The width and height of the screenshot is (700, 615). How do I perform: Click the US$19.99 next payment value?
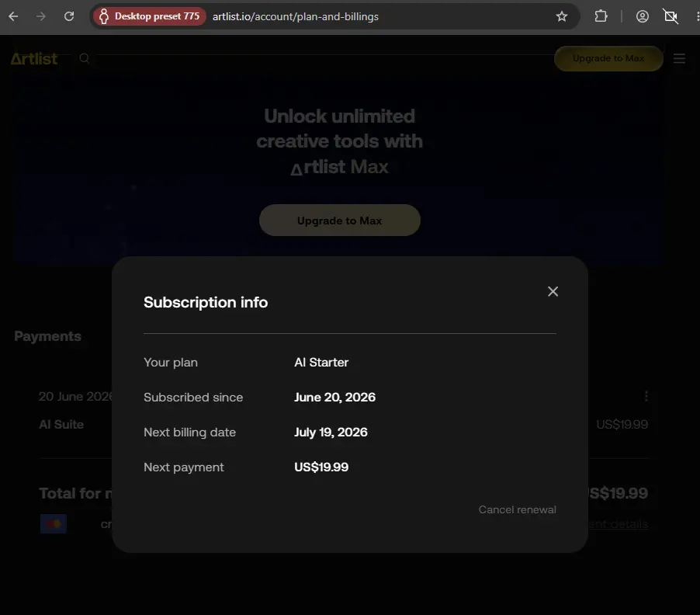321,467
